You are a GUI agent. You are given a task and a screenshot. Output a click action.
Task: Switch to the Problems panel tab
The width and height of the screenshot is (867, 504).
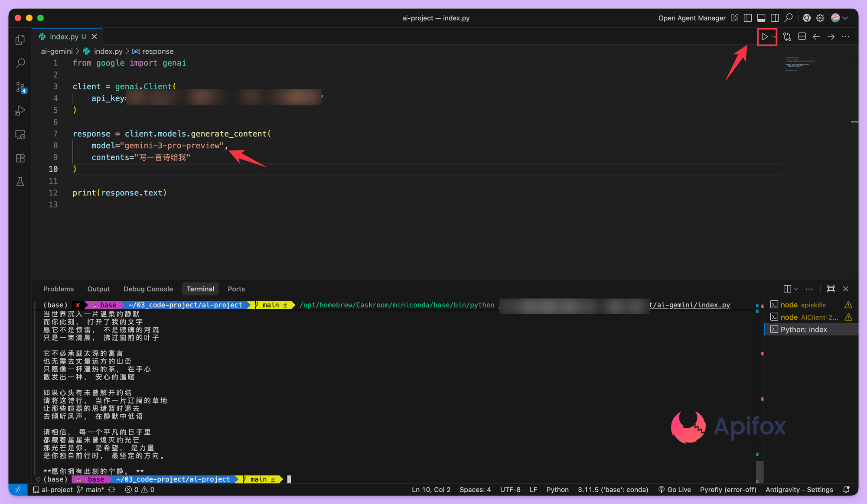[59, 289]
